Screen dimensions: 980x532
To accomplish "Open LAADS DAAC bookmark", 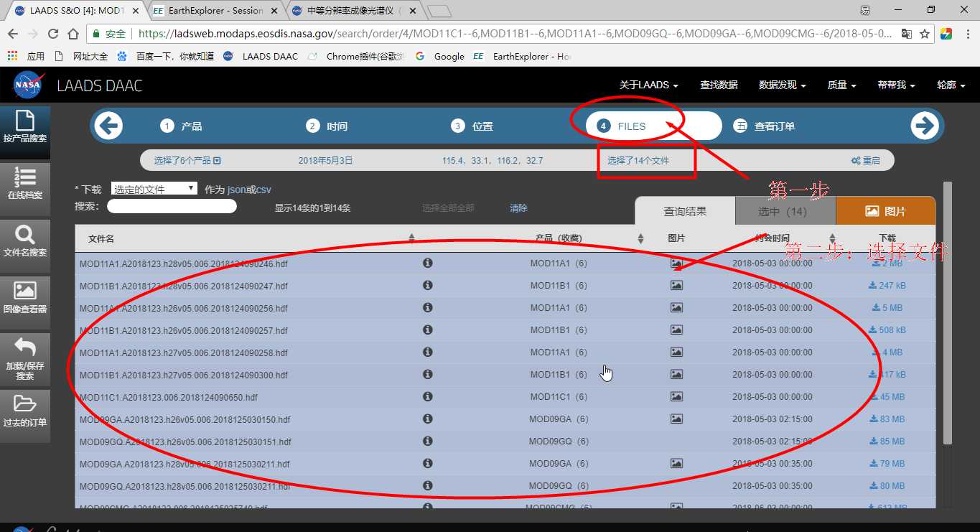I will click(x=261, y=56).
